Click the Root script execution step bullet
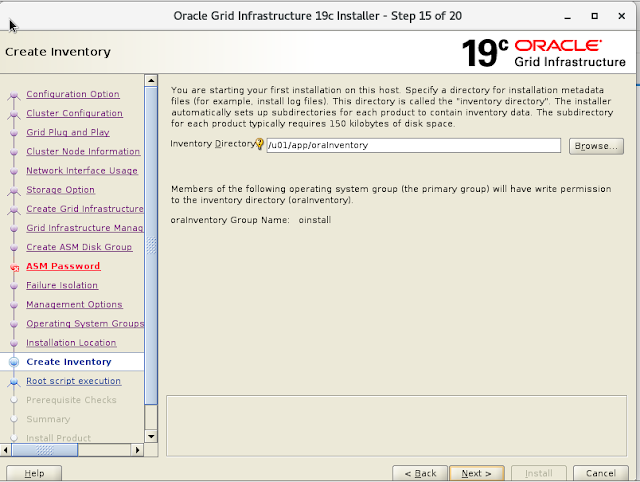This screenshot has width=640, height=482. tap(14, 382)
